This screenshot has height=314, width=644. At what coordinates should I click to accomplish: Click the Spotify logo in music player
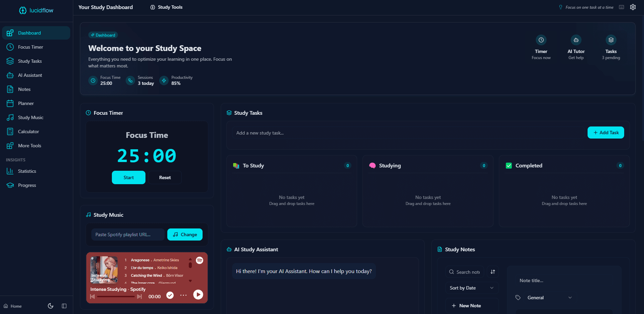click(200, 260)
